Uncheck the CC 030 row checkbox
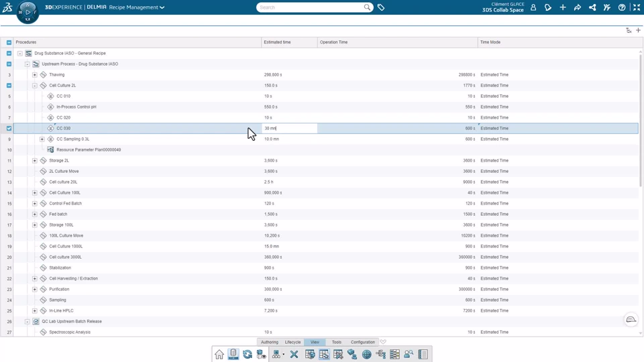Screen dimensions: 644x362 (9, 129)
